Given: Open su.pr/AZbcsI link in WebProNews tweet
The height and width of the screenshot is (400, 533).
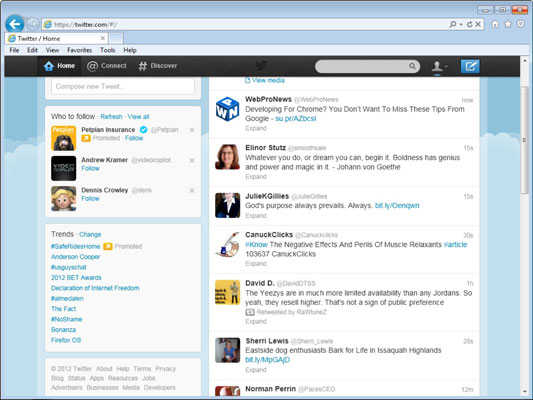Looking at the screenshot, I should pos(295,119).
